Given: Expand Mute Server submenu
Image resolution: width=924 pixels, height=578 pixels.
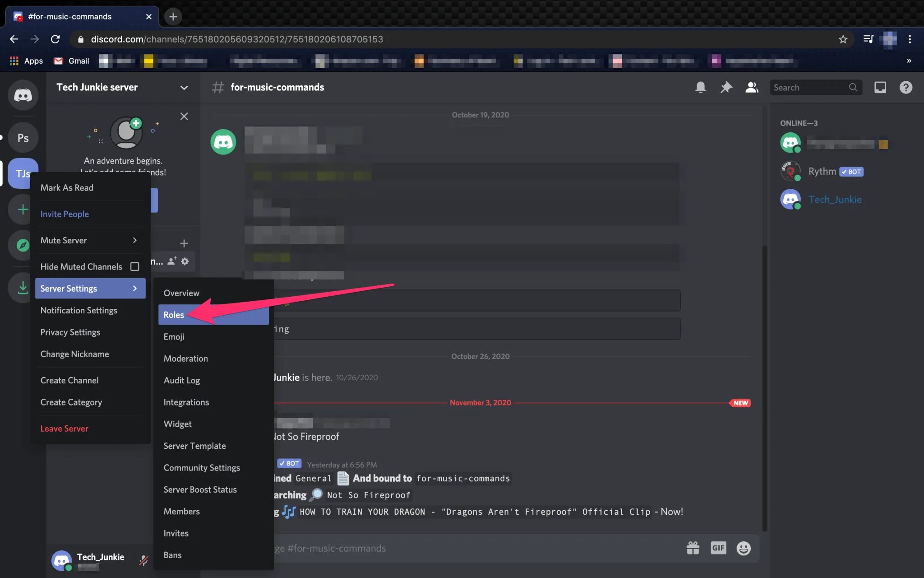Looking at the screenshot, I should [90, 240].
